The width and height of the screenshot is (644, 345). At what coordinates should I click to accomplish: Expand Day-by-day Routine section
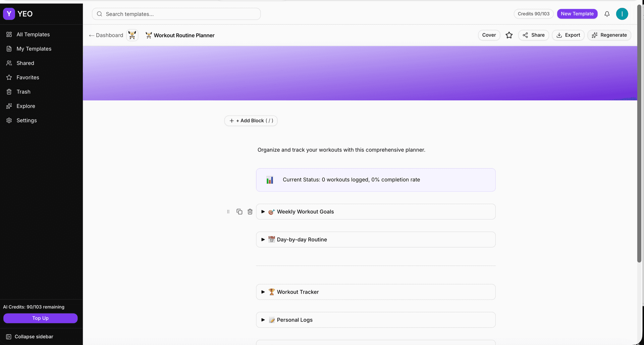[263, 240]
